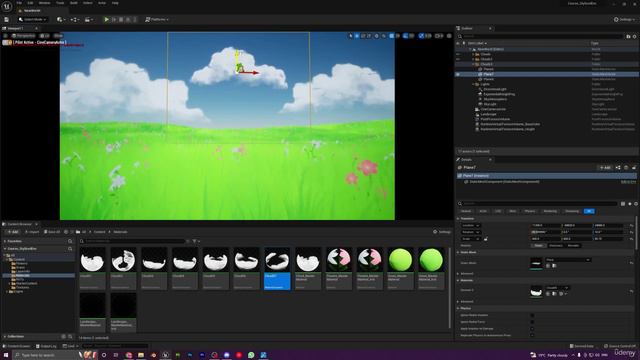This screenshot has width=640, height=360.
Task: Click the Content Browser Add button
Action: [x=13, y=232]
